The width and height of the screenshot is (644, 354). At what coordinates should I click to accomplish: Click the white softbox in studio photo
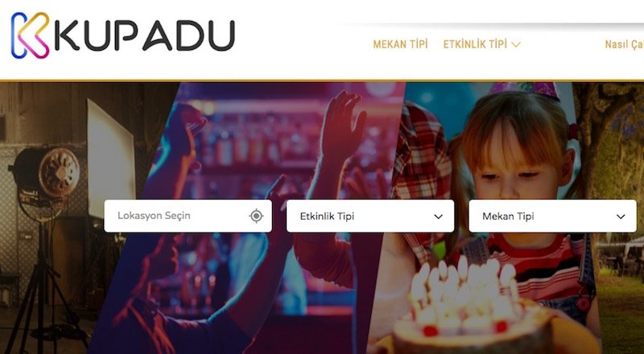click(110, 160)
